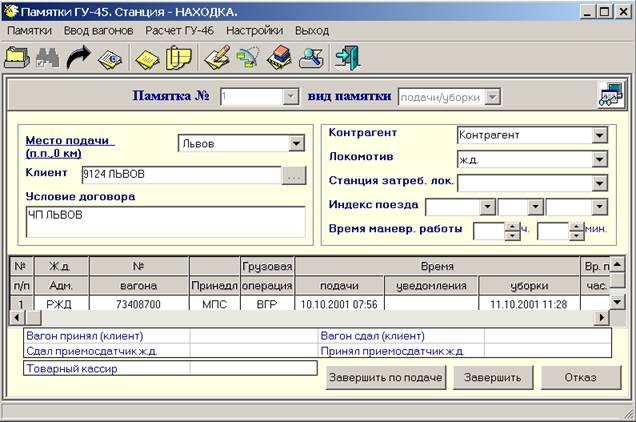Click the black curved arrow icon
The width and height of the screenshot is (636, 422).
(78, 58)
